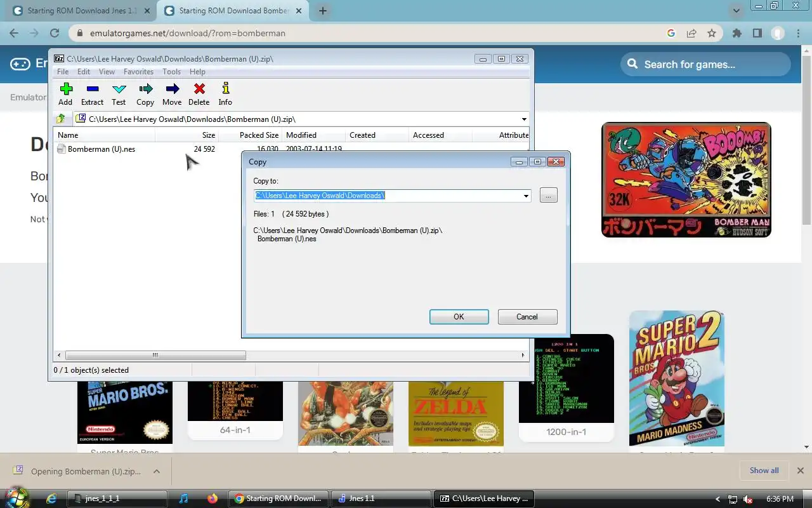Sort by the Packed Size column header
Screen dimensions: 812x508
pos(251,135)
